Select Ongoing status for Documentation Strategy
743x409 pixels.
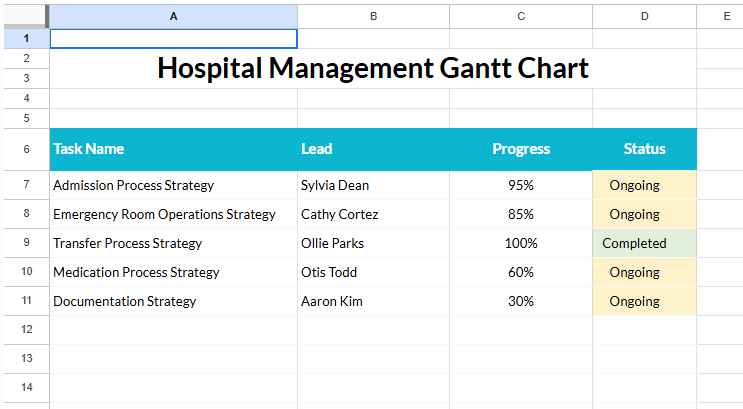coord(644,301)
